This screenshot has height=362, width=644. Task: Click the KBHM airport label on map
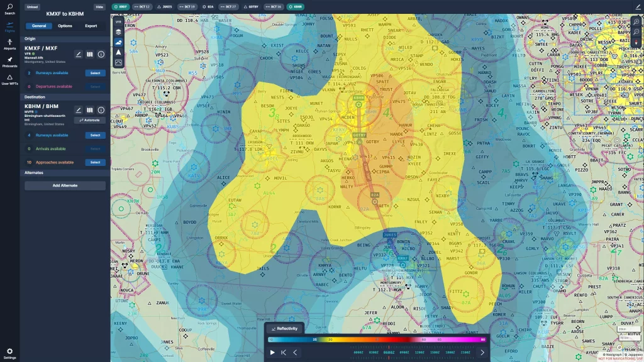[x=358, y=97]
